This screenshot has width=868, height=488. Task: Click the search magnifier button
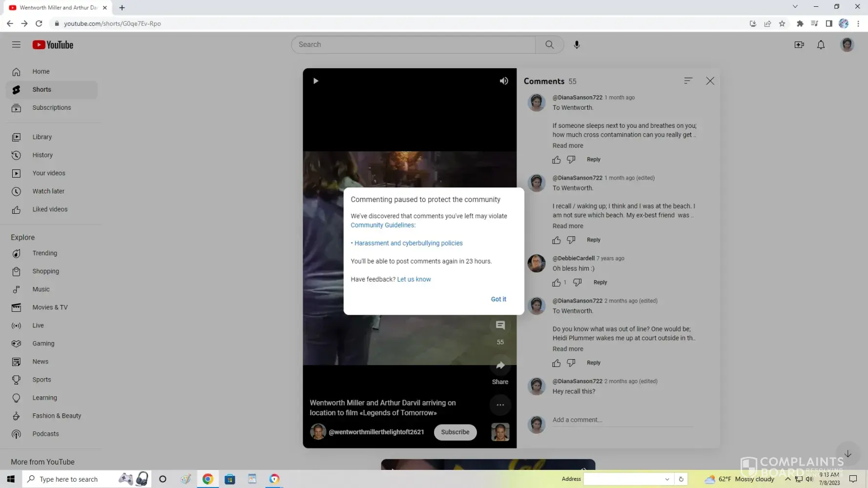click(x=549, y=44)
